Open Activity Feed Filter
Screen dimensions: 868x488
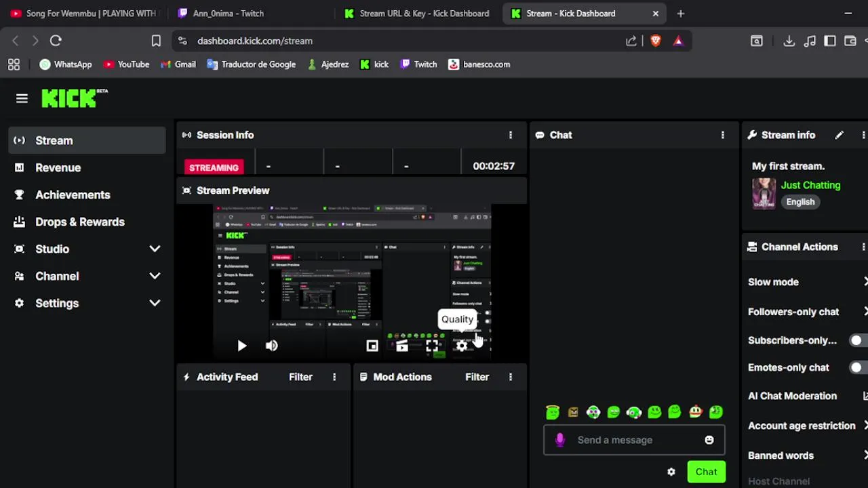(x=300, y=377)
